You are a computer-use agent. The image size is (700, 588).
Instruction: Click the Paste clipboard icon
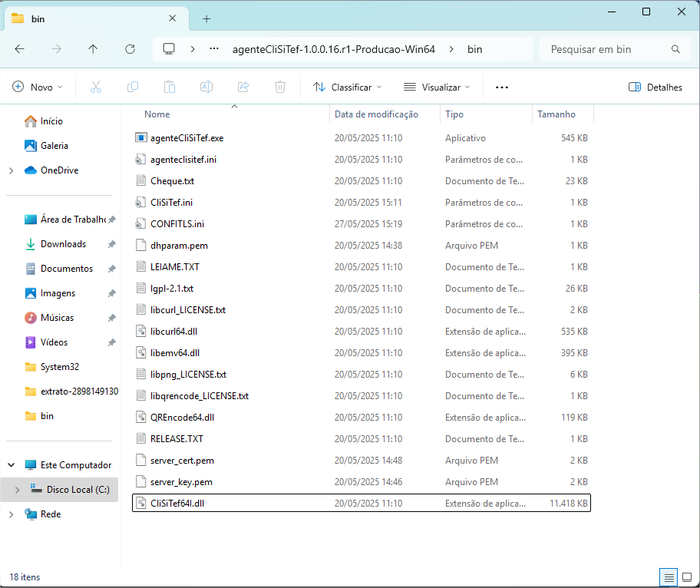170,88
